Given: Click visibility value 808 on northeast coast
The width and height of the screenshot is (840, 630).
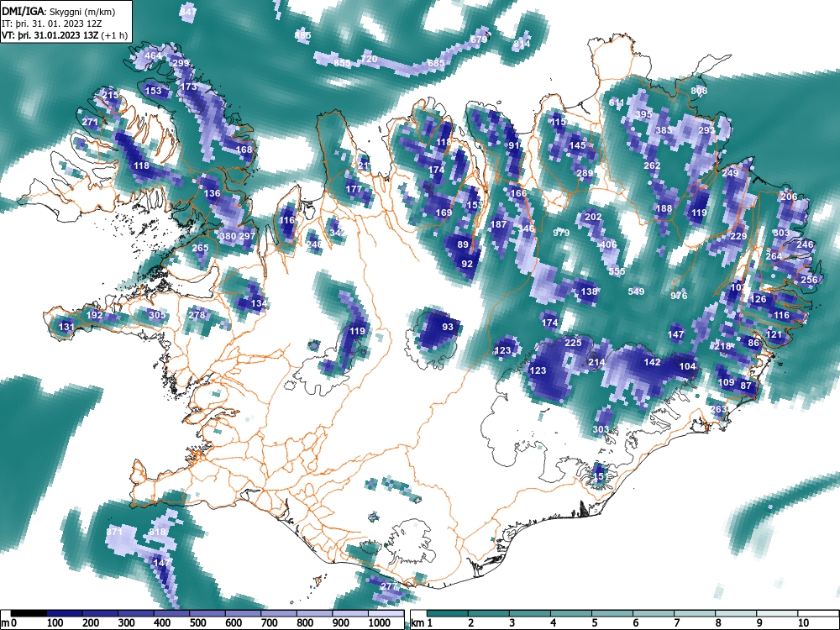Looking at the screenshot, I should click(x=699, y=91).
